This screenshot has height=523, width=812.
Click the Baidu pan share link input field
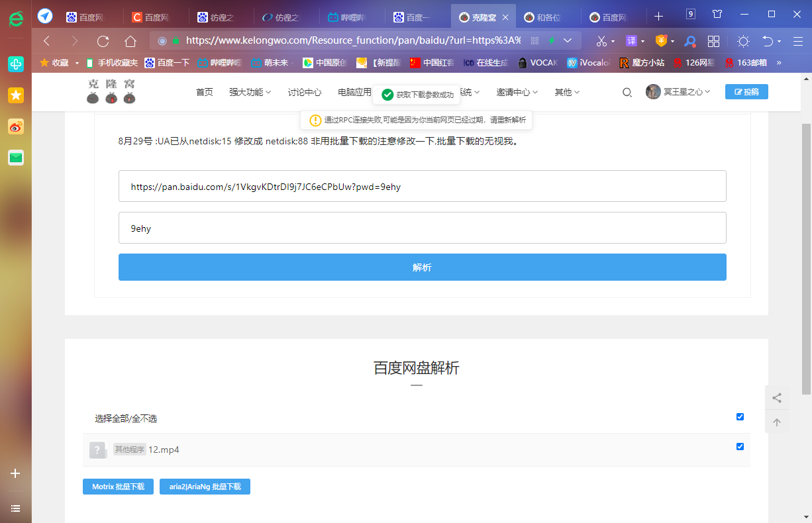(x=423, y=186)
